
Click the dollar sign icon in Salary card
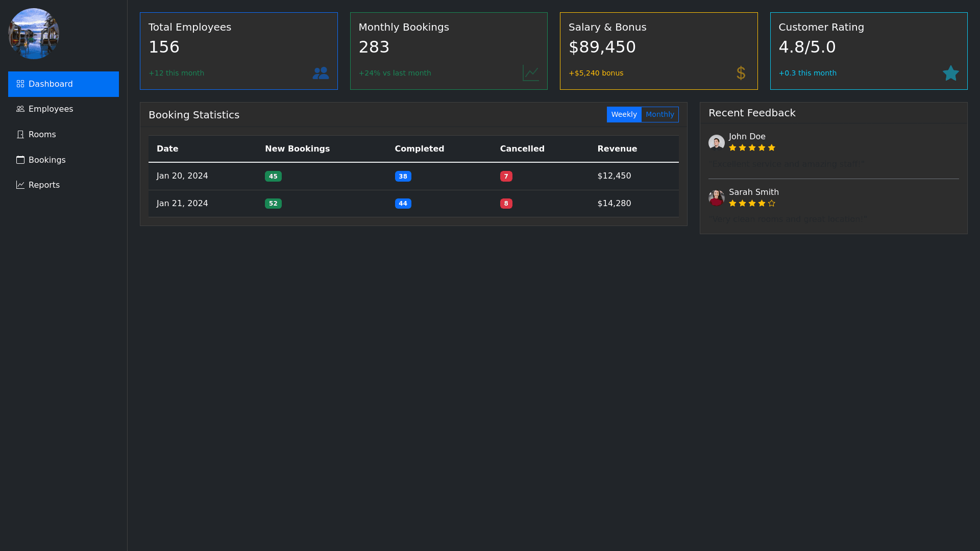(x=741, y=73)
